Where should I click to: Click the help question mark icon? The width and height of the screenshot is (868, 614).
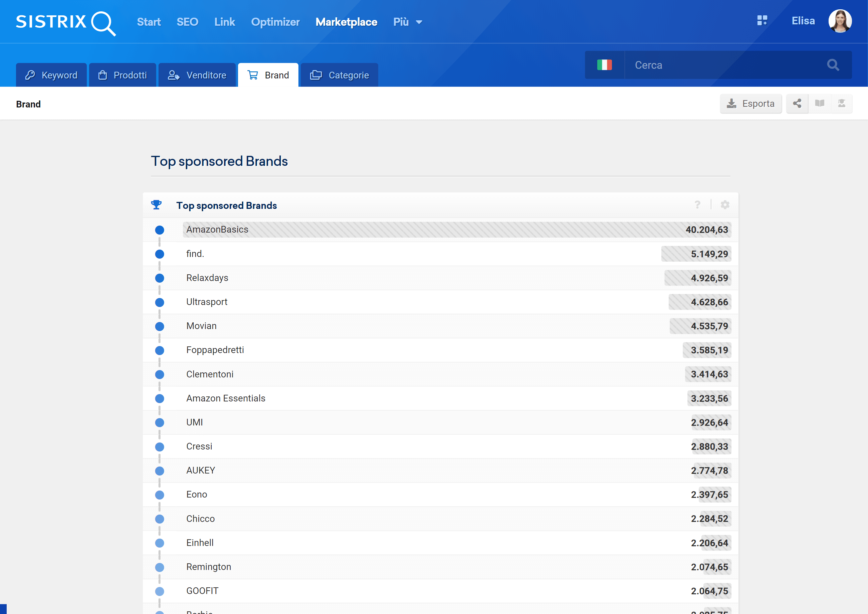697,205
